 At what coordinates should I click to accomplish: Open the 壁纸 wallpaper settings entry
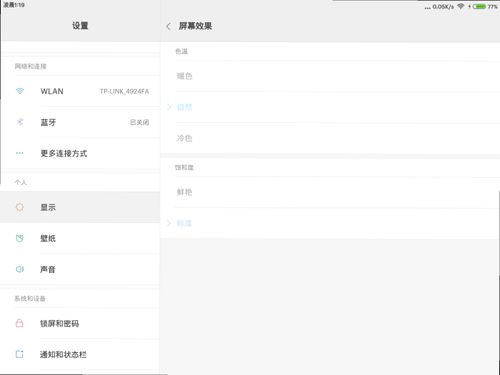coord(80,238)
